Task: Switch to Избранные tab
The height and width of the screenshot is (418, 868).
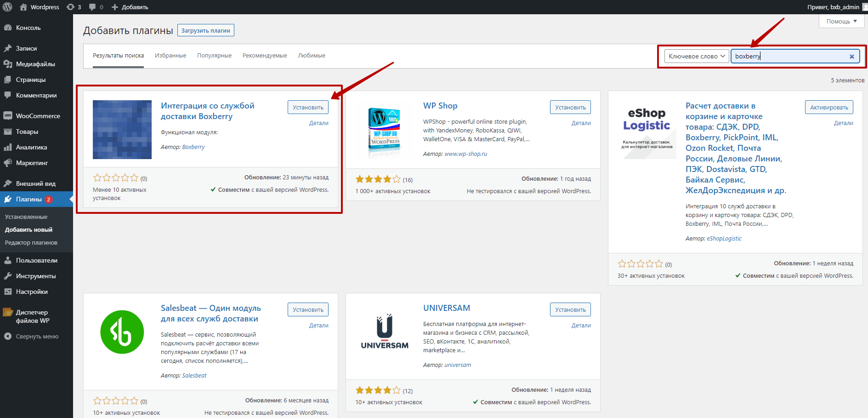Action: point(170,56)
